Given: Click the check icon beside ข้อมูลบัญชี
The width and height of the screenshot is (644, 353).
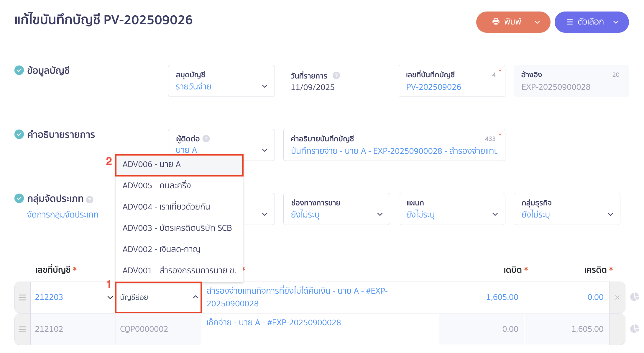Looking at the screenshot, I should click(19, 70).
